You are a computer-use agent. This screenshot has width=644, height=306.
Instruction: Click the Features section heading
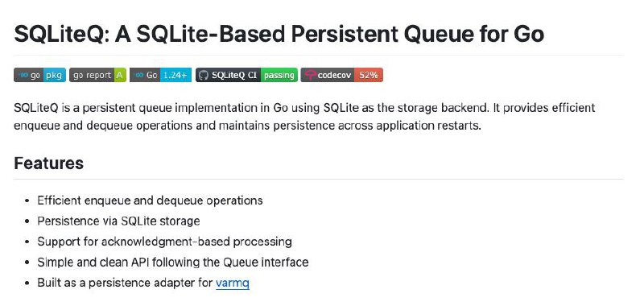coord(49,163)
